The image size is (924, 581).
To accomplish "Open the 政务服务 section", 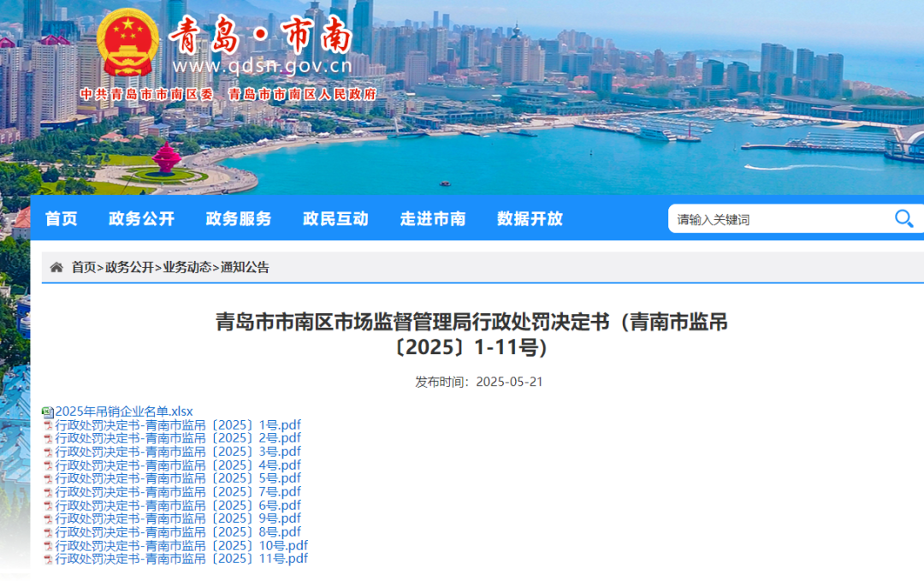I will (237, 219).
